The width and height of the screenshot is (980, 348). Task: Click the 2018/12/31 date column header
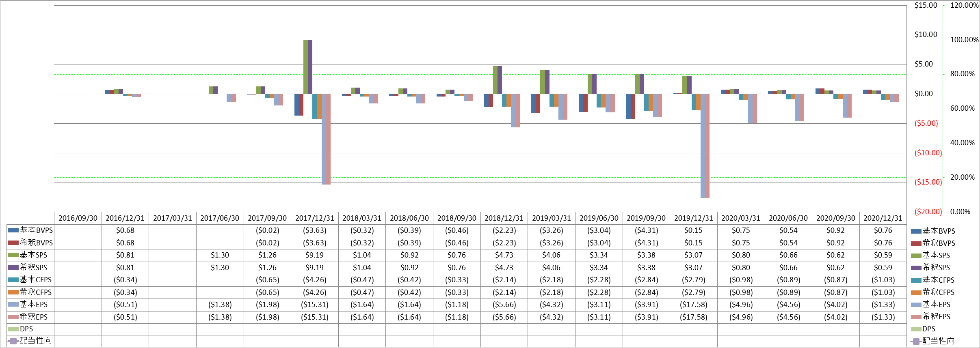click(x=504, y=218)
